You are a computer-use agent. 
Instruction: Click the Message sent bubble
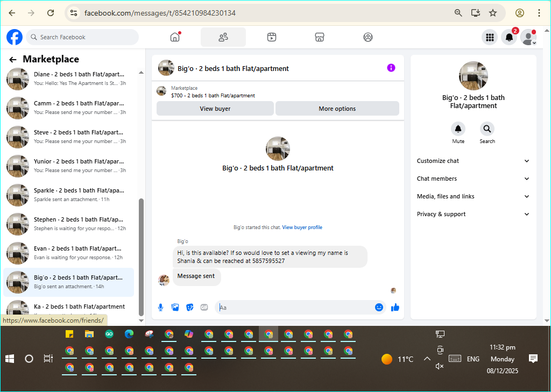pos(196,276)
